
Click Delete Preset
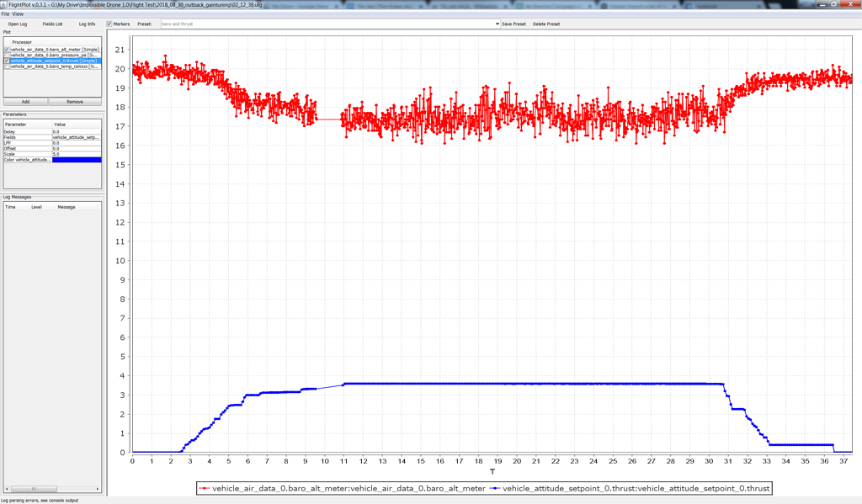(x=546, y=24)
